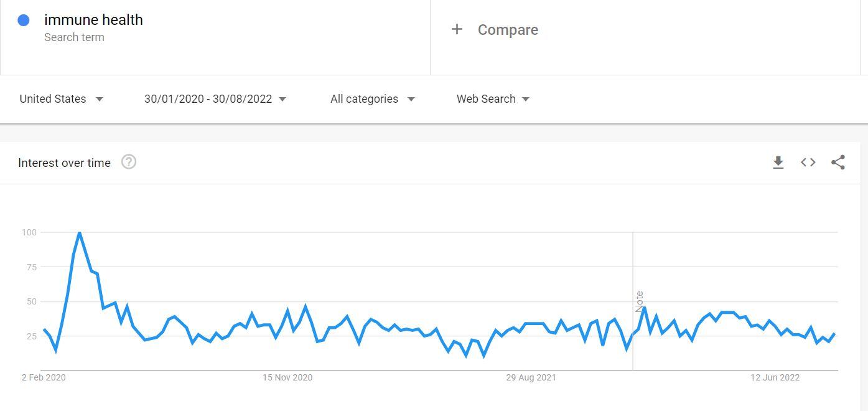Edit the immune health search term
The width and height of the screenshot is (868, 411).
(93, 20)
